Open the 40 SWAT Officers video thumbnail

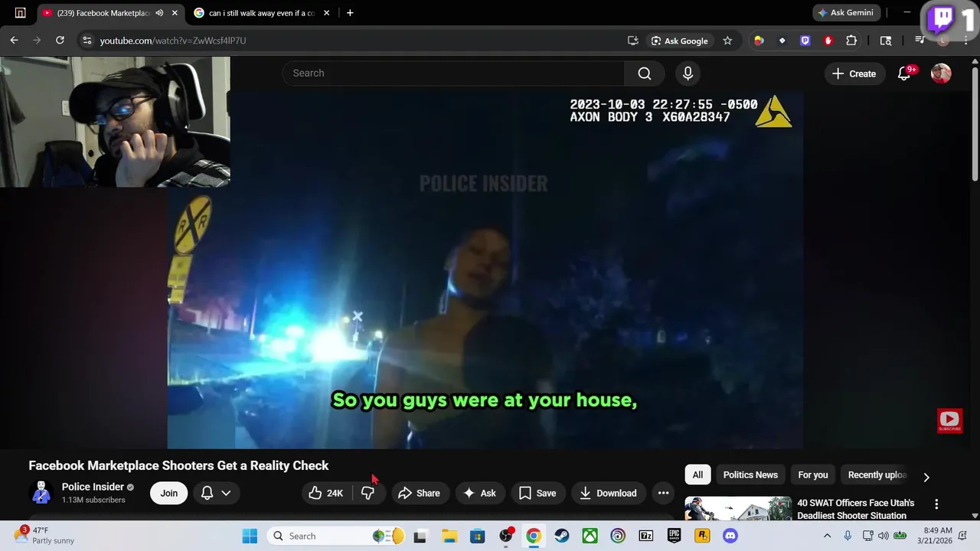tap(738, 509)
